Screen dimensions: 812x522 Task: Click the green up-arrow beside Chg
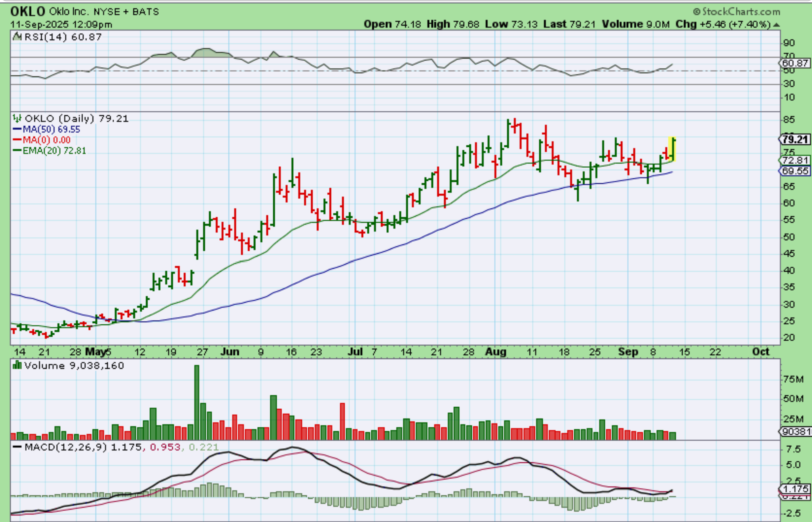[776, 25]
